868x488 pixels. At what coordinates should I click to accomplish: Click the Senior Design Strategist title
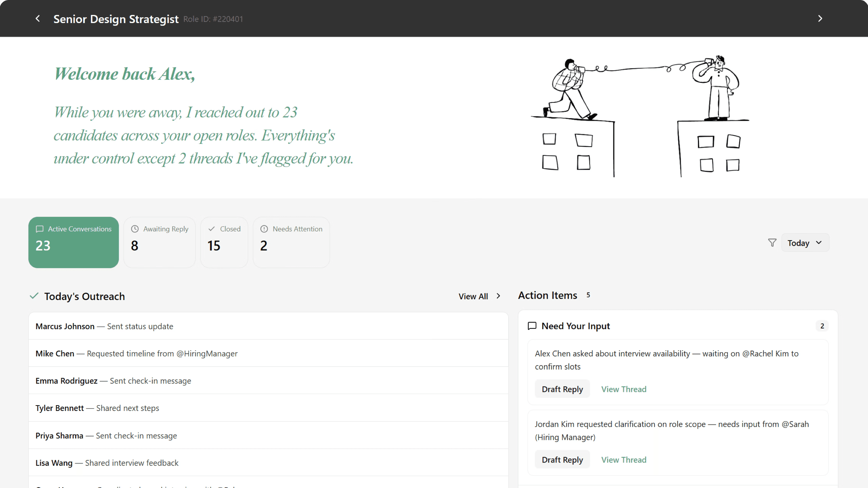tap(116, 19)
